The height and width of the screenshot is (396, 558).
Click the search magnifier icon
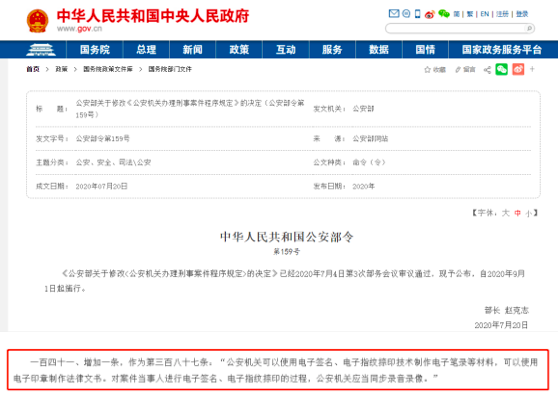[x=529, y=28]
